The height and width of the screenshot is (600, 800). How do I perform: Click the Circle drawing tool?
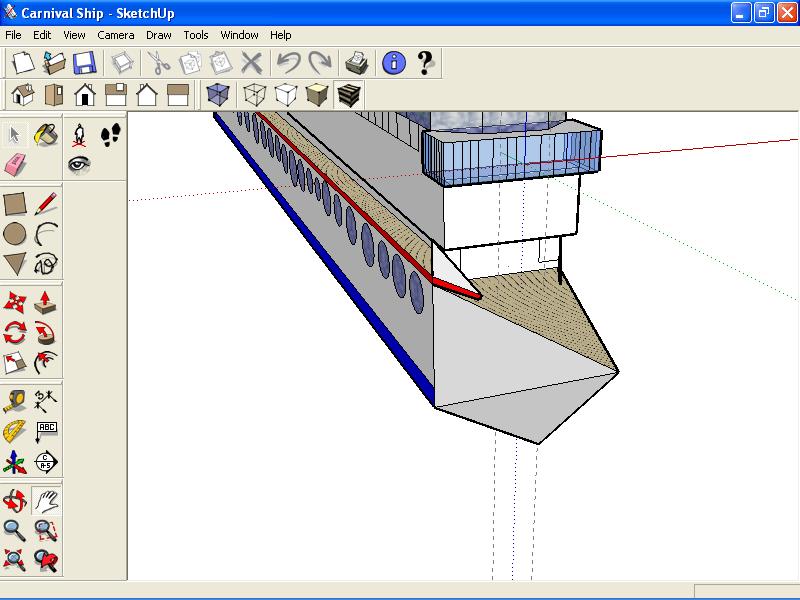pyautogui.click(x=15, y=234)
